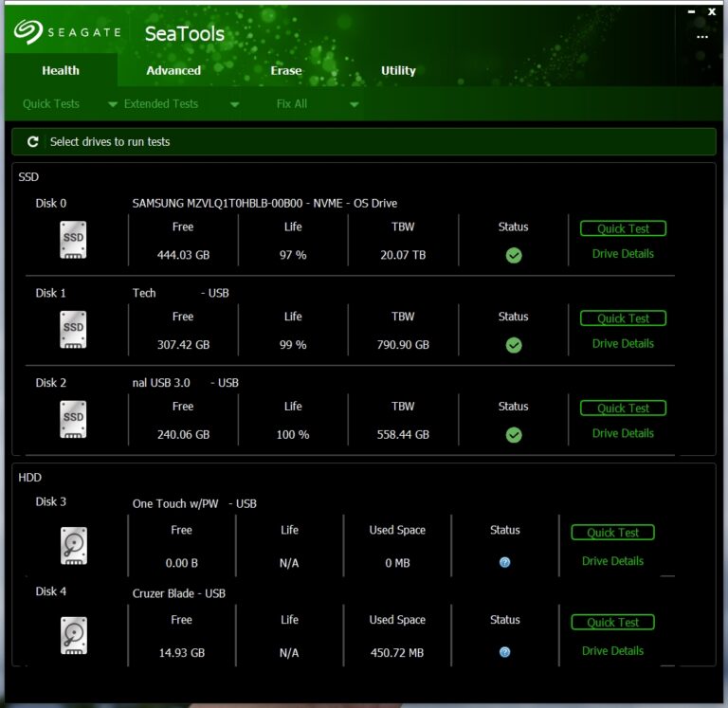Click the refresh drives icon
728x708 pixels.
pos(33,142)
